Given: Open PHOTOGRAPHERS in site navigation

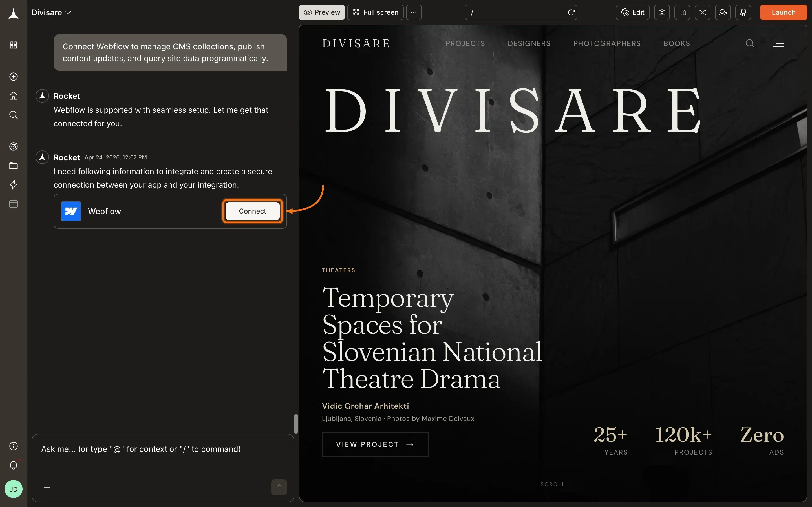Looking at the screenshot, I should (x=607, y=44).
